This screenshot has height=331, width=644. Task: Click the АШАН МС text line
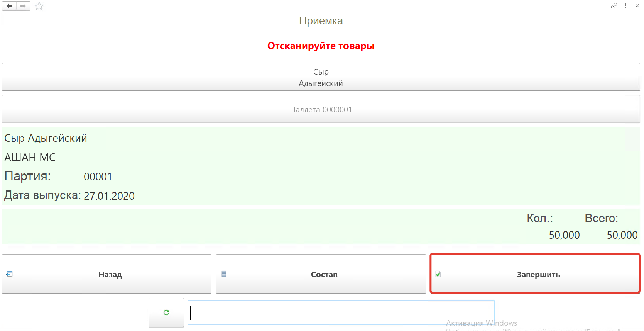coord(30,158)
